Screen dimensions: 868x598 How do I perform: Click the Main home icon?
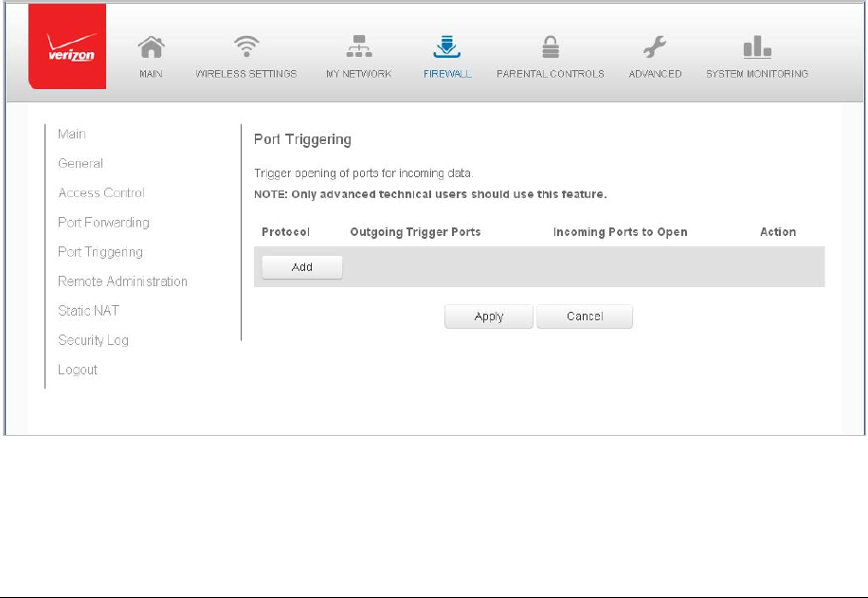(151, 47)
